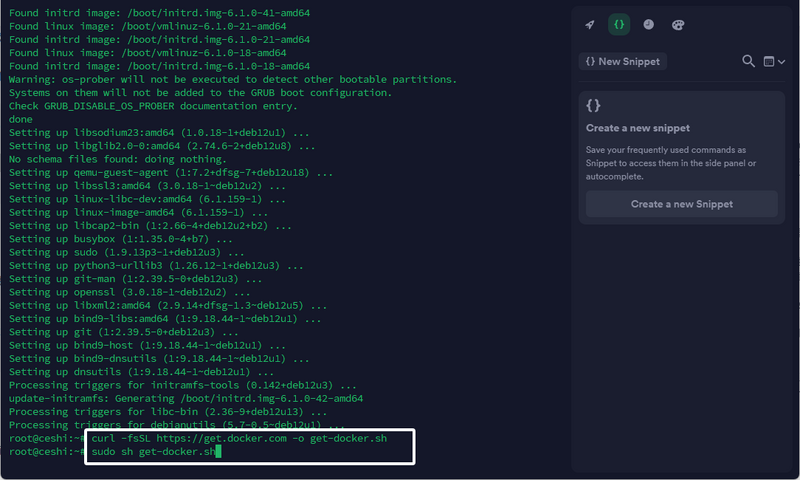Click the 'Warning: os-prober' output line
The width and height of the screenshot is (800, 480).
(232, 79)
